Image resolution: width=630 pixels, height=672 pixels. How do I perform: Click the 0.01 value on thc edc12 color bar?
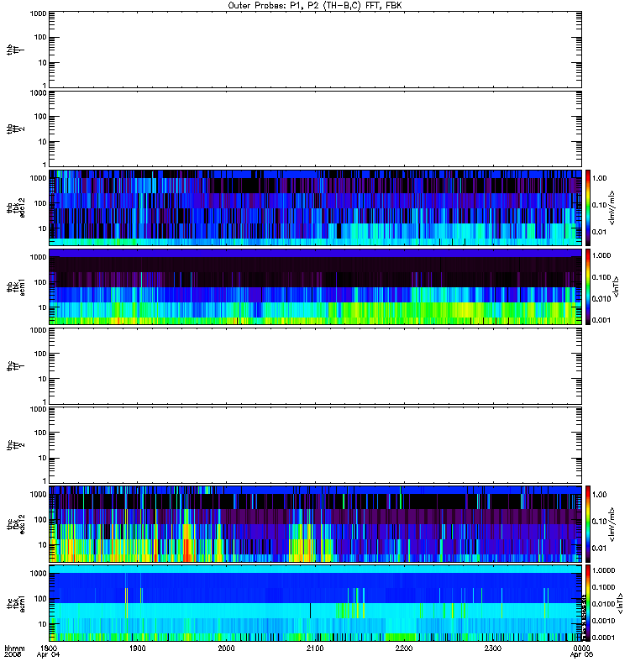click(x=599, y=548)
